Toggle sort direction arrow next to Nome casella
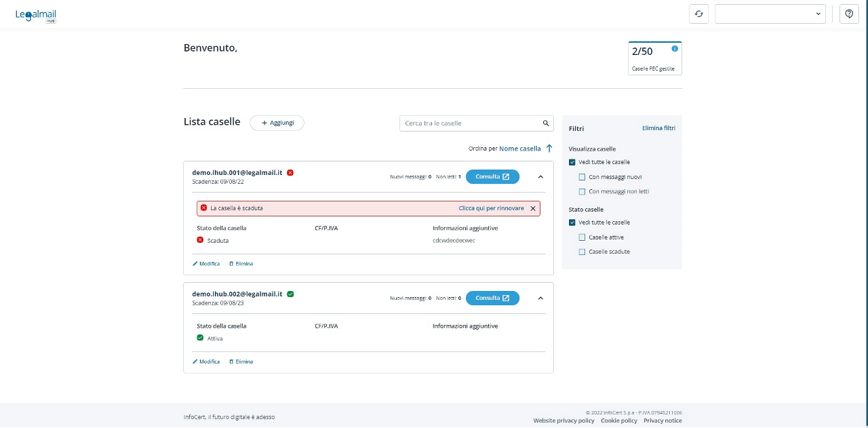868x428 pixels. [549, 149]
